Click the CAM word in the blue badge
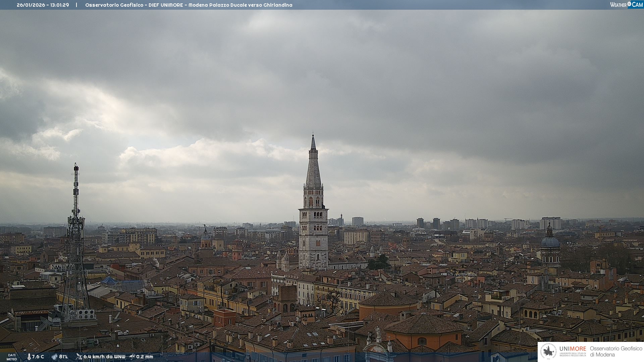 tap(637, 5)
